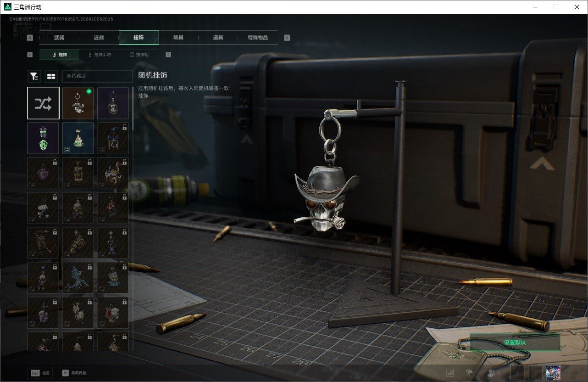This screenshot has height=382, width=588.
Task: Click the D next sub-tab key hint
Action: [168, 55]
